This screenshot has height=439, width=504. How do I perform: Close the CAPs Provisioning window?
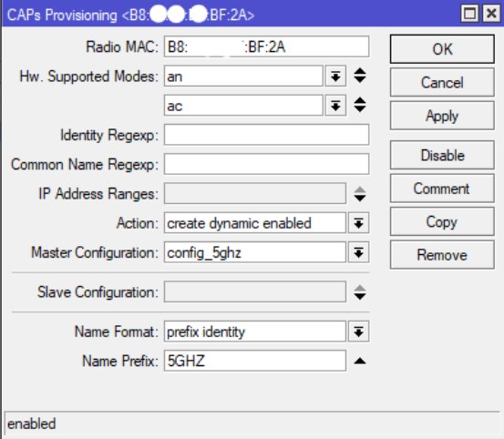coord(491,14)
